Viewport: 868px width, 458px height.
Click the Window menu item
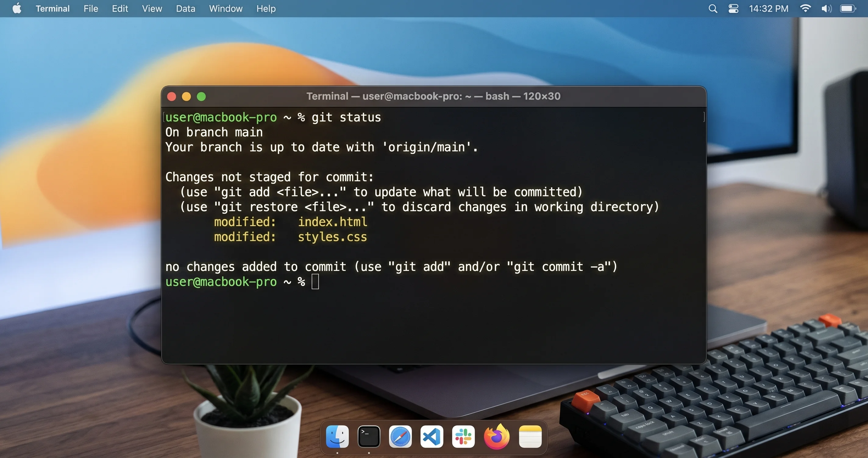pos(226,9)
